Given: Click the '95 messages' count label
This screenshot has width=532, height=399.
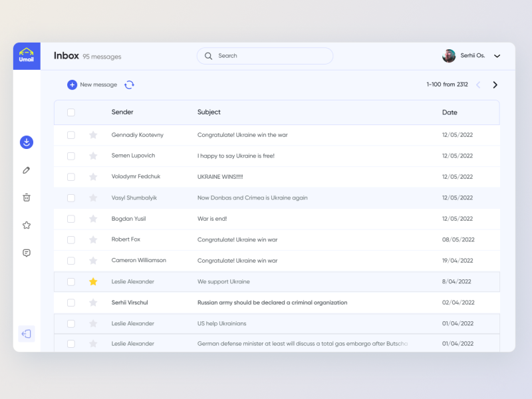Looking at the screenshot, I should pos(102,57).
